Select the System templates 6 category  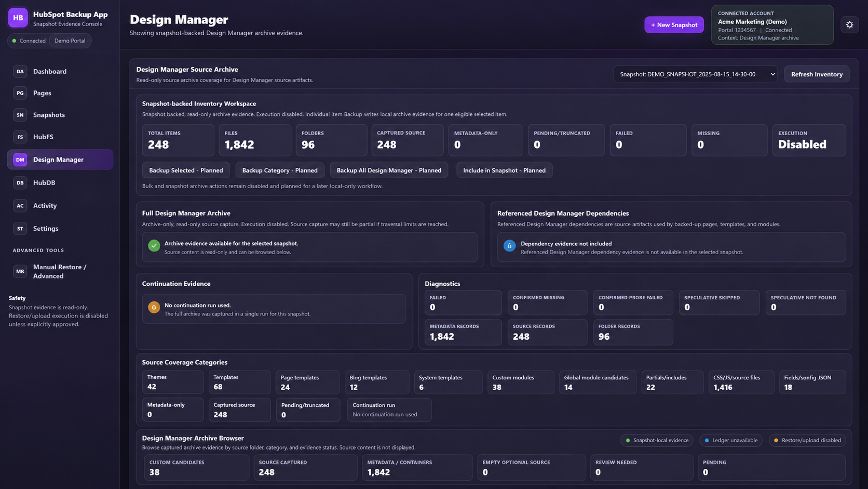[448, 382]
